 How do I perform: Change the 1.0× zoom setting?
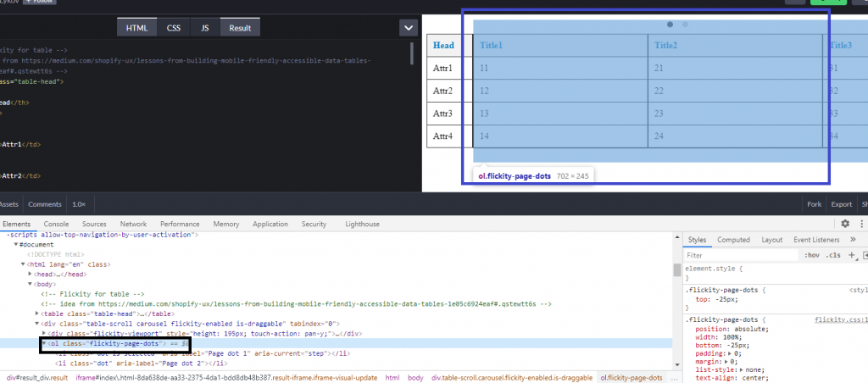point(79,204)
